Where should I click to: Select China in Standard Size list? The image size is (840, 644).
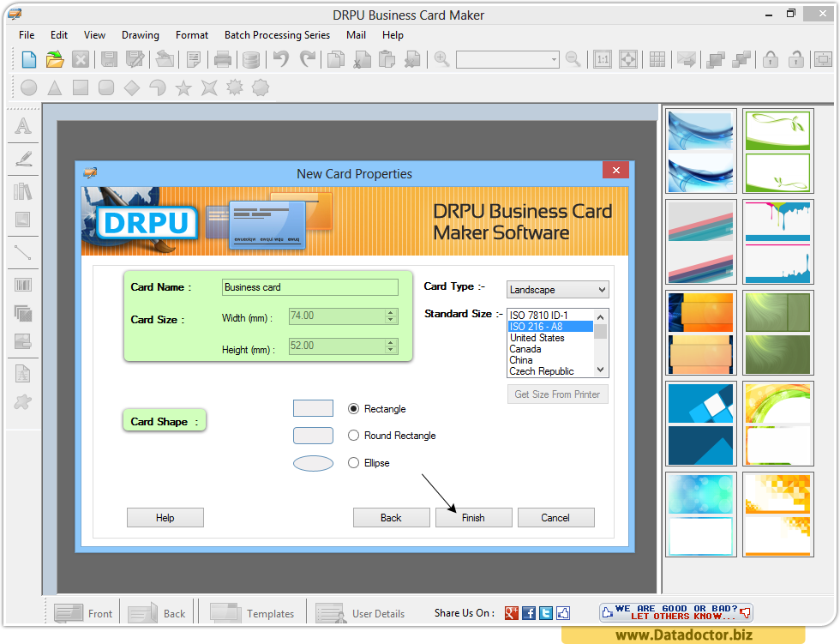pyautogui.click(x=550, y=360)
